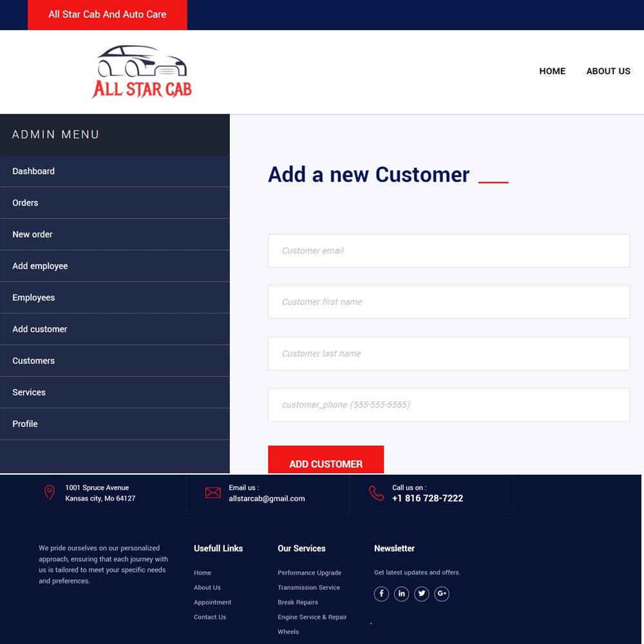The image size is (644, 644).
Task: Open Orders from the admin menu
Action: coord(25,203)
